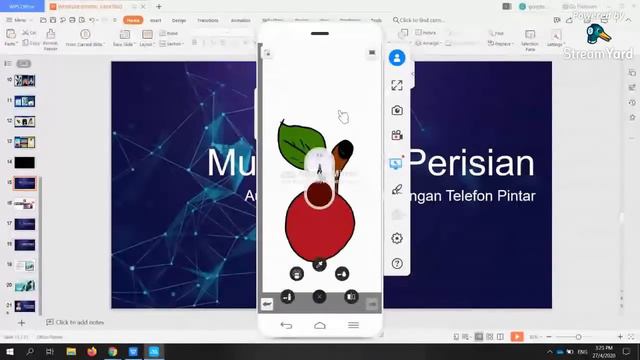Select slide 20 thumbnail
Screen dimensions: 640x360
pyautogui.click(x=24, y=285)
